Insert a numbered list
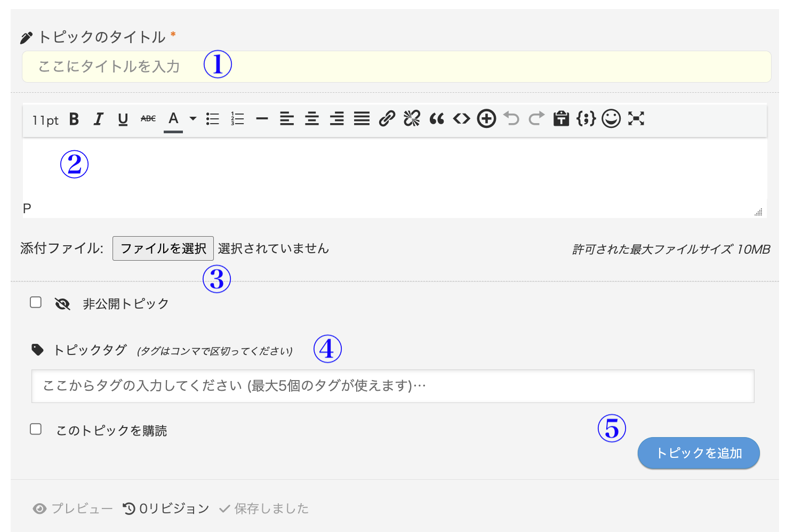The width and height of the screenshot is (786, 532). (x=237, y=119)
